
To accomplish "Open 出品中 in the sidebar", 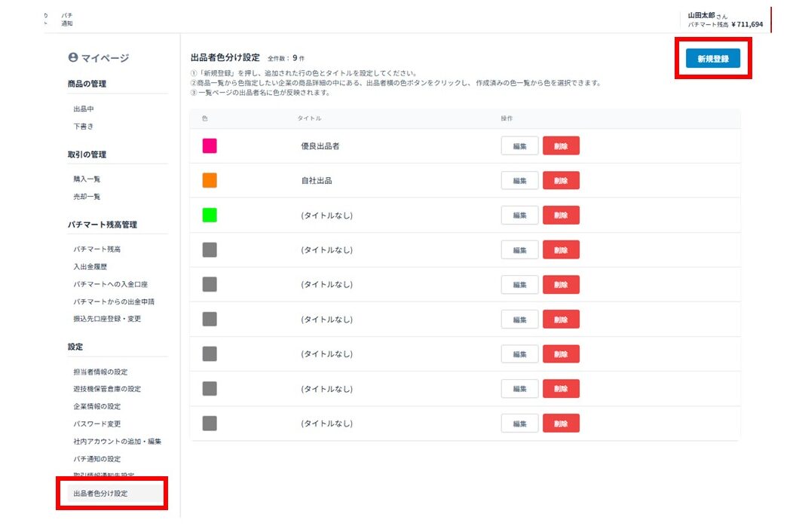I will pos(84,109).
